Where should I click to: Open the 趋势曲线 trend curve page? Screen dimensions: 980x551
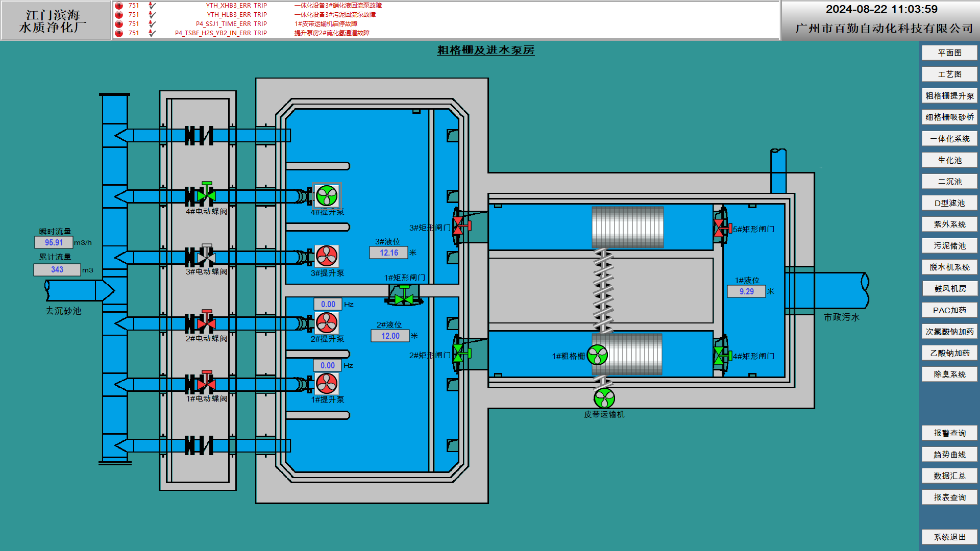pyautogui.click(x=949, y=455)
